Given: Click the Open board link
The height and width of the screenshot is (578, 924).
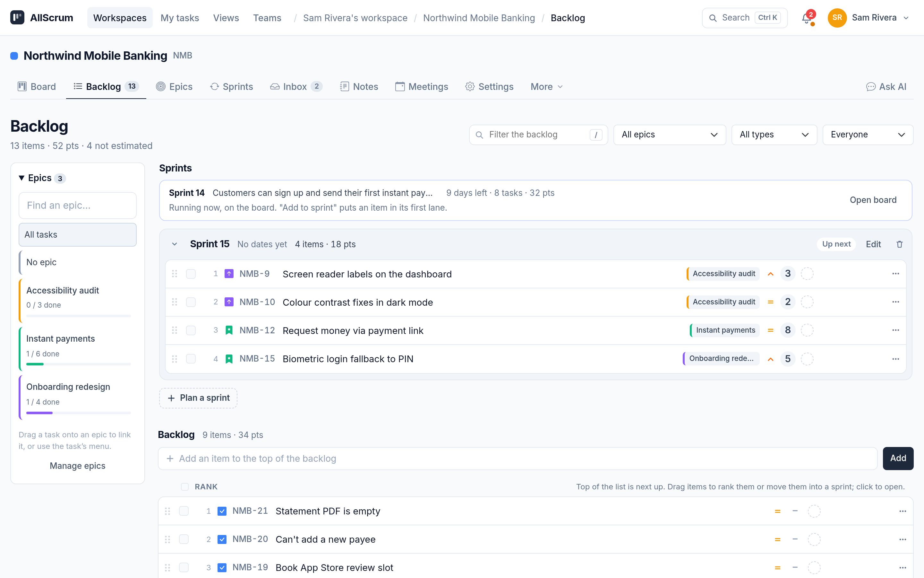Looking at the screenshot, I should (x=873, y=200).
